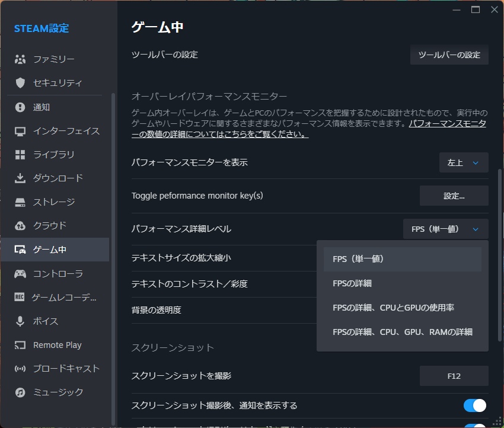Click the セキュリティ shield icon
This screenshot has width=504, height=428.
(x=20, y=83)
